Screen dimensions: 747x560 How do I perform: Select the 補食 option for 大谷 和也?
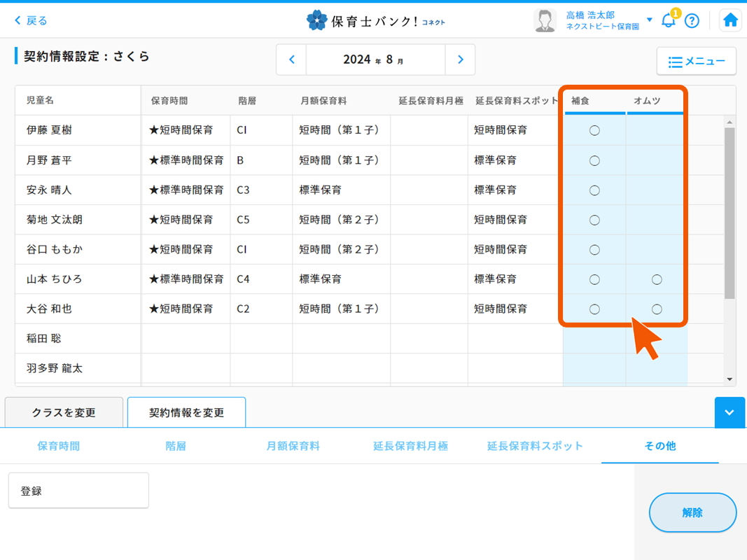click(x=594, y=309)
